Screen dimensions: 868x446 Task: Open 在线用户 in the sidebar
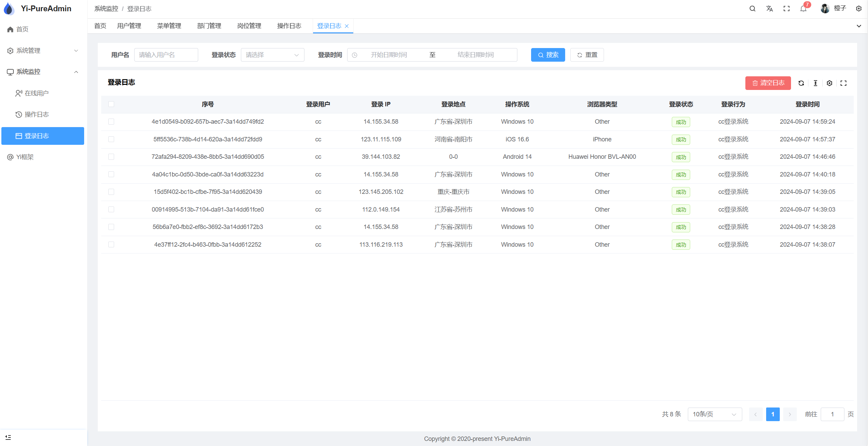pos(36,93)
